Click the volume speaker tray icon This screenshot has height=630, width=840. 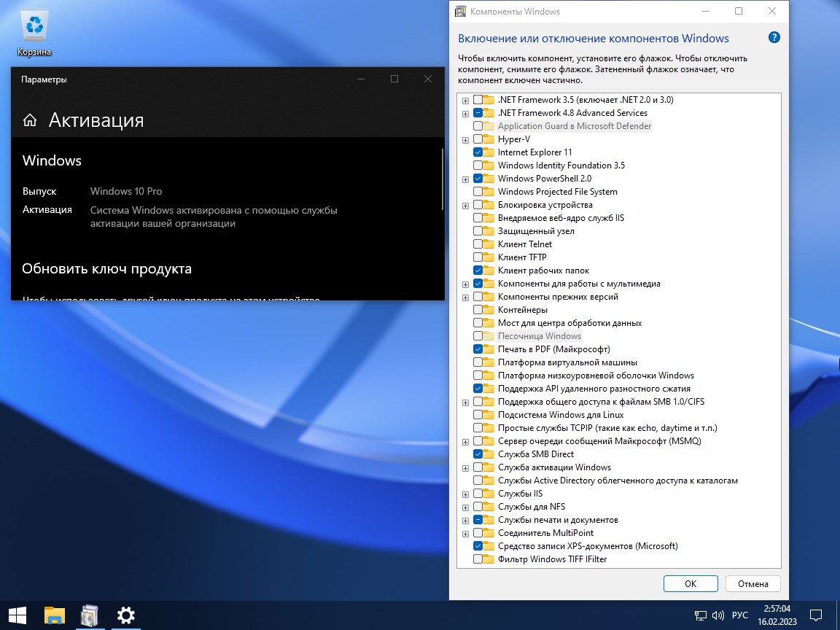(717, 615)
